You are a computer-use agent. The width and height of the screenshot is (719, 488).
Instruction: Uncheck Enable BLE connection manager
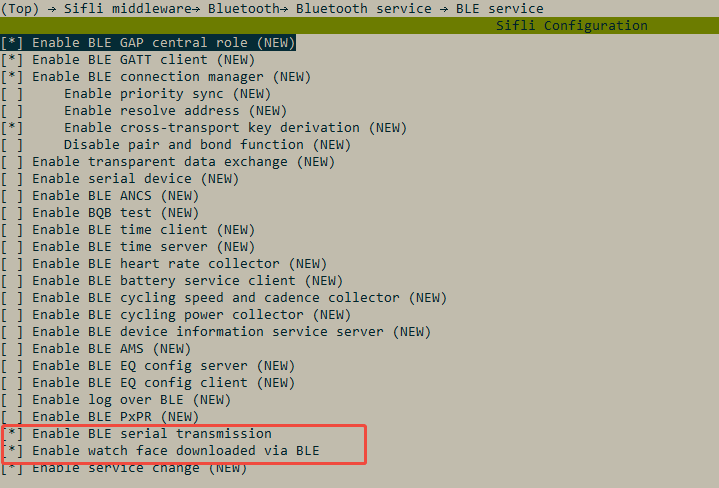pyautogui.click(x=155, y=77)
